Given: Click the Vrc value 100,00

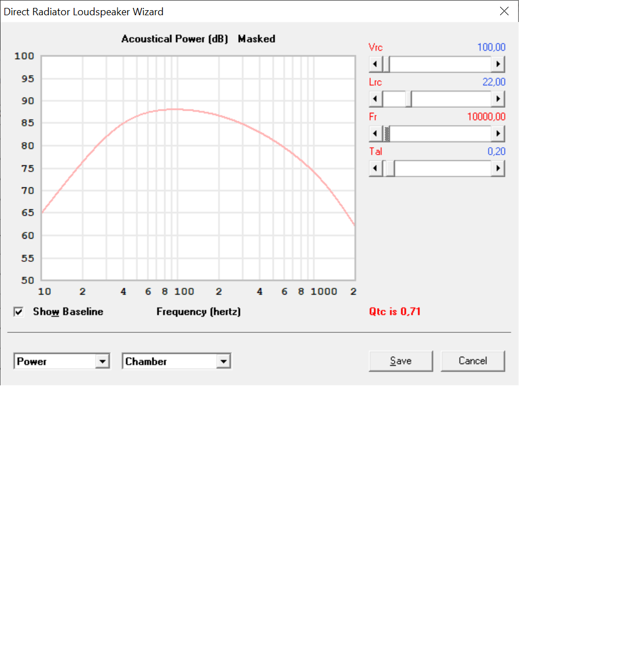Looking at the screenshot, I should [x=491, y=47].
